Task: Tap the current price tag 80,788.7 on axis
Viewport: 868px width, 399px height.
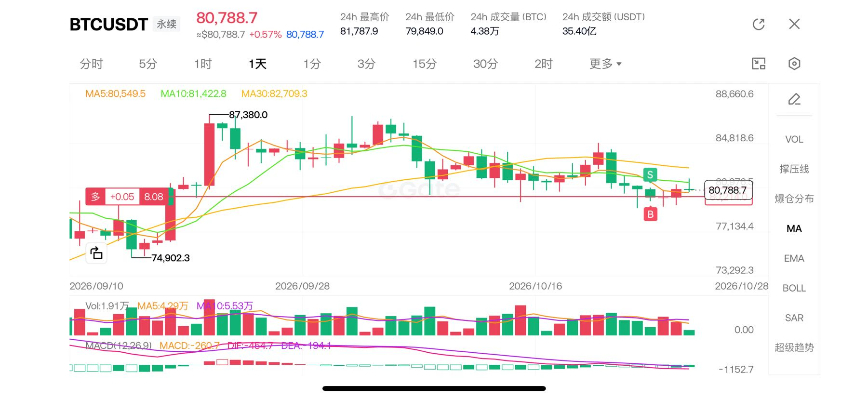Action: pyautogui.click(x=728, y=190)
